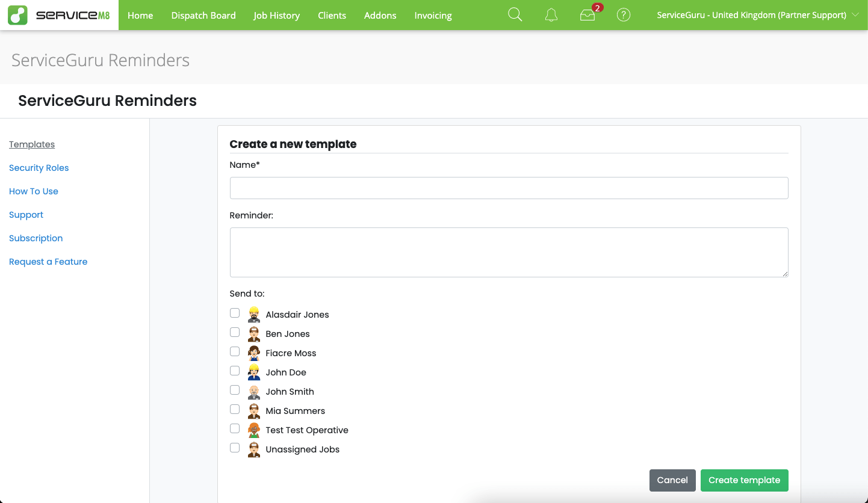
Task: Click the Alasdair Jones name label
Action: point(297,315)
